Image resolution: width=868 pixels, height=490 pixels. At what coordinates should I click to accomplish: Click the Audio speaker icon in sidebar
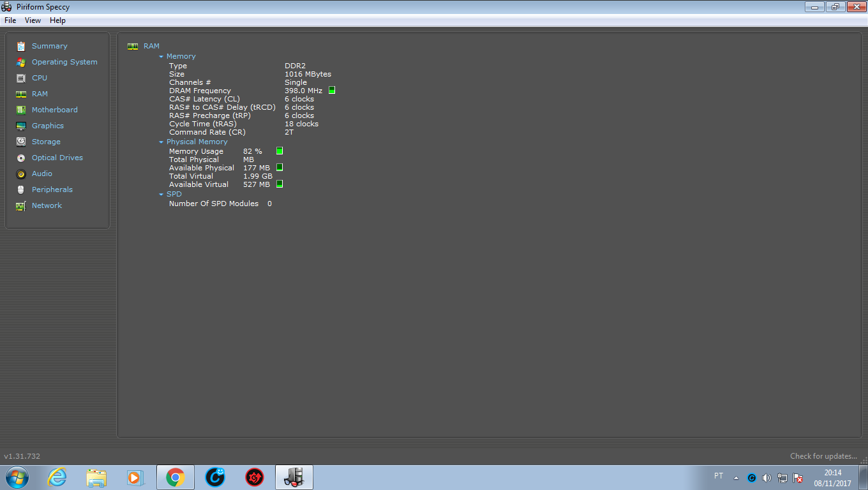click(21, 174)
